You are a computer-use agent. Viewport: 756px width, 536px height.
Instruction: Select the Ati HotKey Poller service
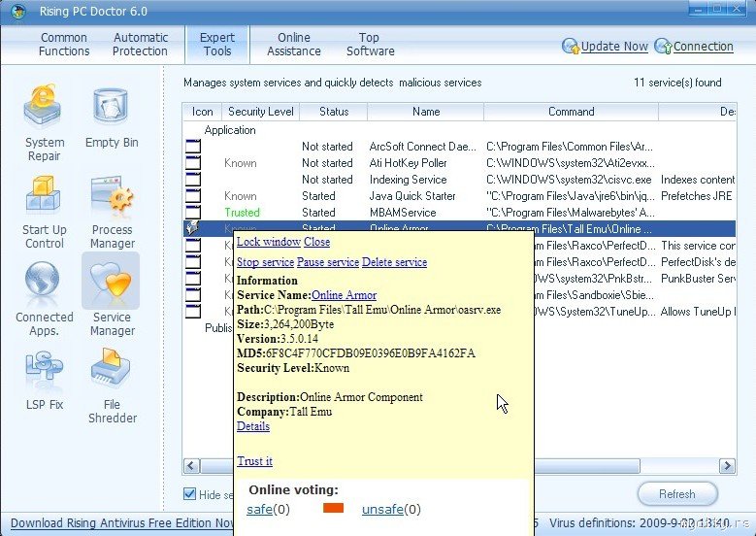(x=459, y=162)
